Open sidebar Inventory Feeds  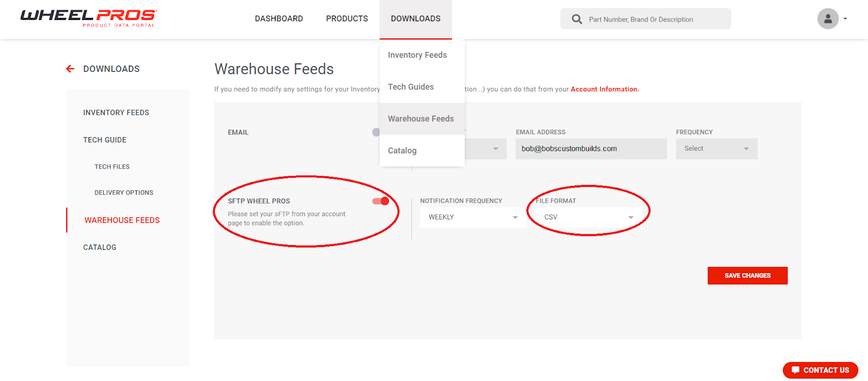click(116, 113)
